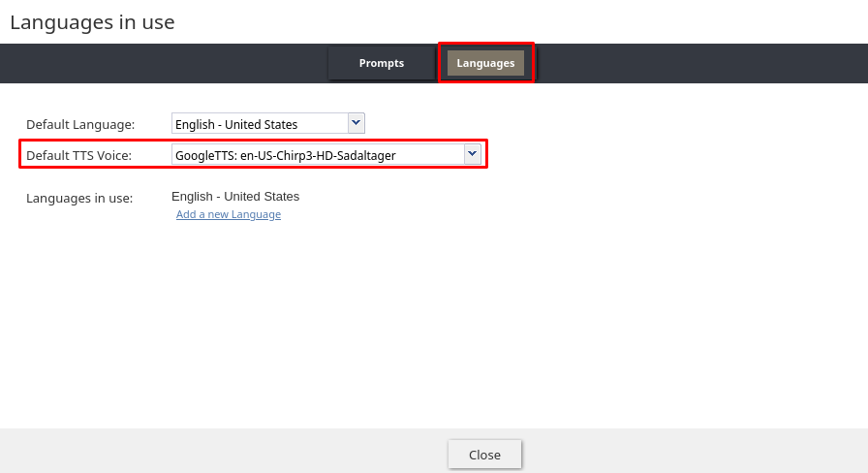Open the Default TTS Voice dropdown arrow
The image size is (868, 473).
(472, 153)
